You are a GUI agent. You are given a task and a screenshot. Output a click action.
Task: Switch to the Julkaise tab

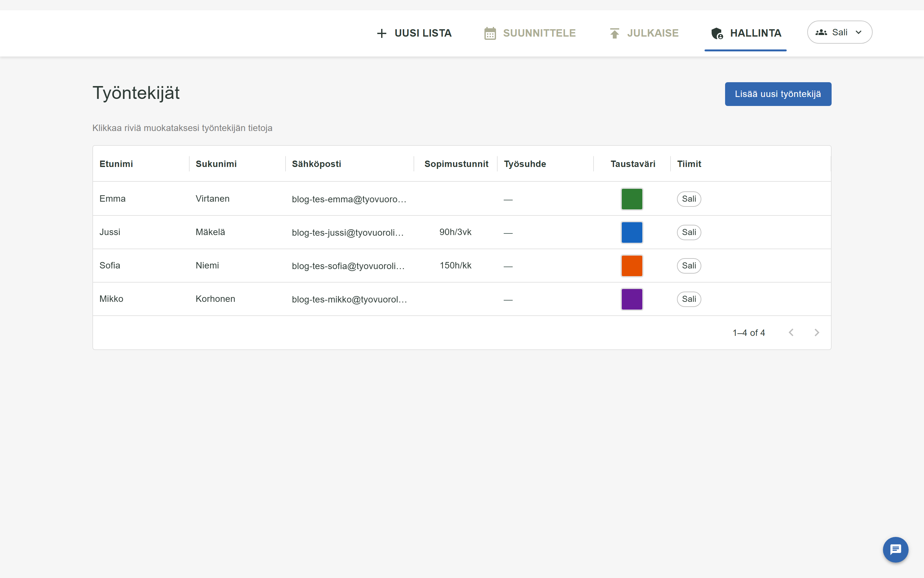[x=644, y=33]
